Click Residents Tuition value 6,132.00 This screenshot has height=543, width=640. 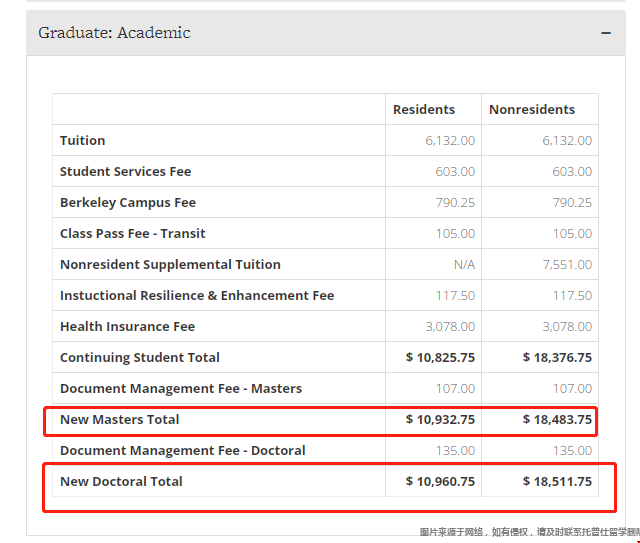(x=450, y=140)
